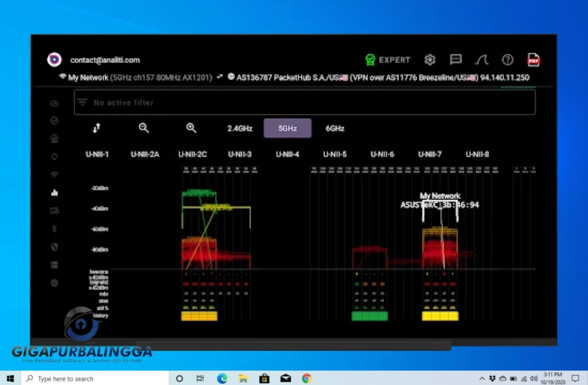Export report with the PDF icon

(x=533, y=60)
